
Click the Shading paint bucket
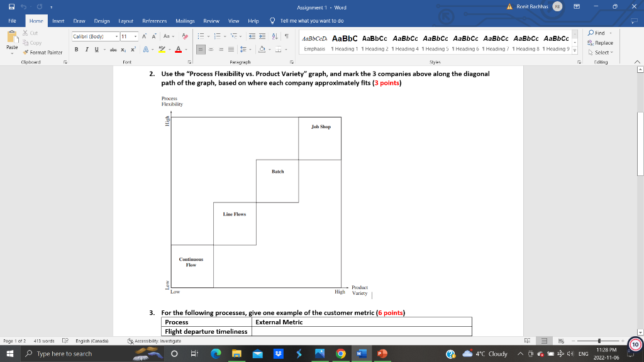(x=262, y=50)
